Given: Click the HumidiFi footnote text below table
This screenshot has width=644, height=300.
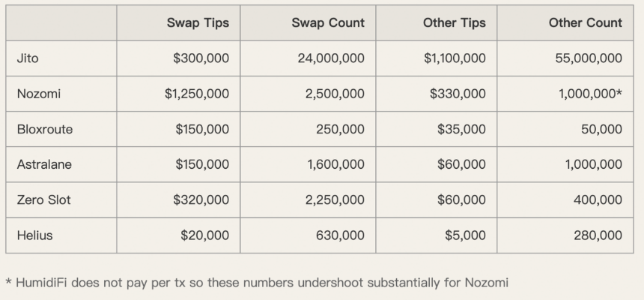Looking at the screenshot, I should click(257, 283).
